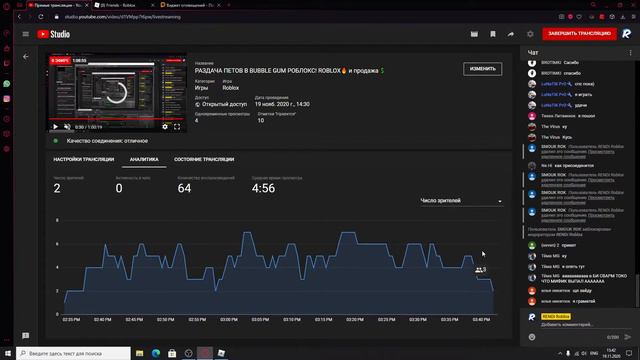Open the channel avatar account menu
Screen dimensions: 640x360
626,34
